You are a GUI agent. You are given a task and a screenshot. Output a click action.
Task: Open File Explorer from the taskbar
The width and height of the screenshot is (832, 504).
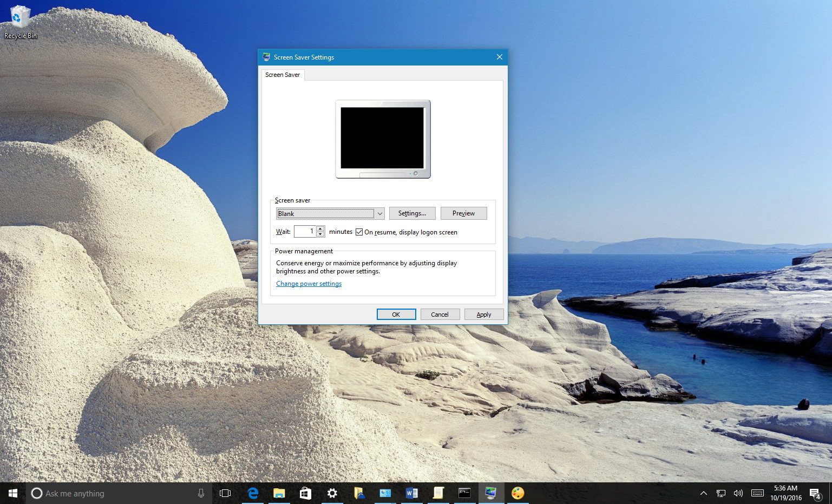coord(279,493)
